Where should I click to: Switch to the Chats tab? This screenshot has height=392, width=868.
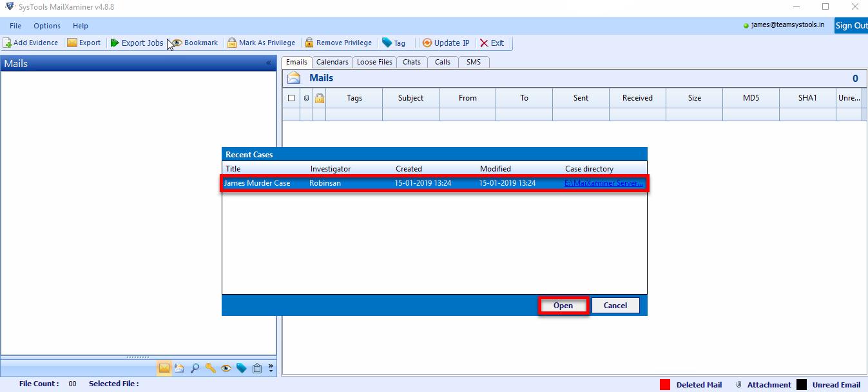click(412, 62)
